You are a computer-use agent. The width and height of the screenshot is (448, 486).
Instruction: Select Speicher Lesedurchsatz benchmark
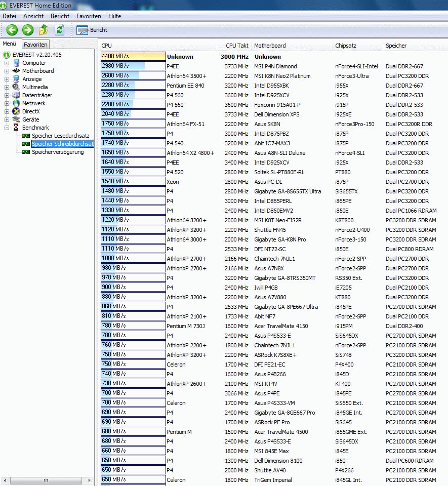pyautogui.click(x=60, y=136)
